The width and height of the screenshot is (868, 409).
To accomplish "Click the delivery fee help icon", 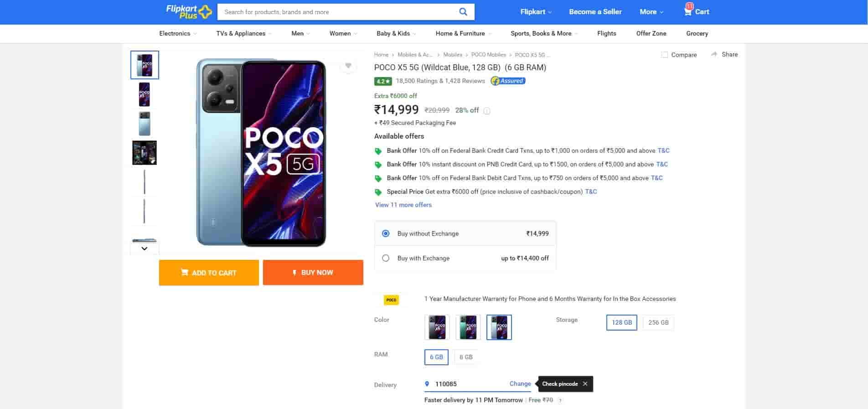I will (560, 400).
